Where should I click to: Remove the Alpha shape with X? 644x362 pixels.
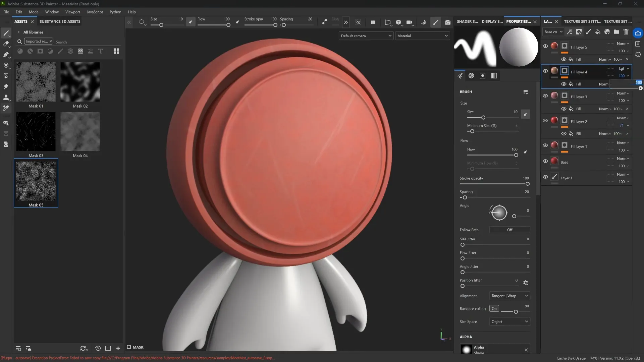tap(526, 350)
